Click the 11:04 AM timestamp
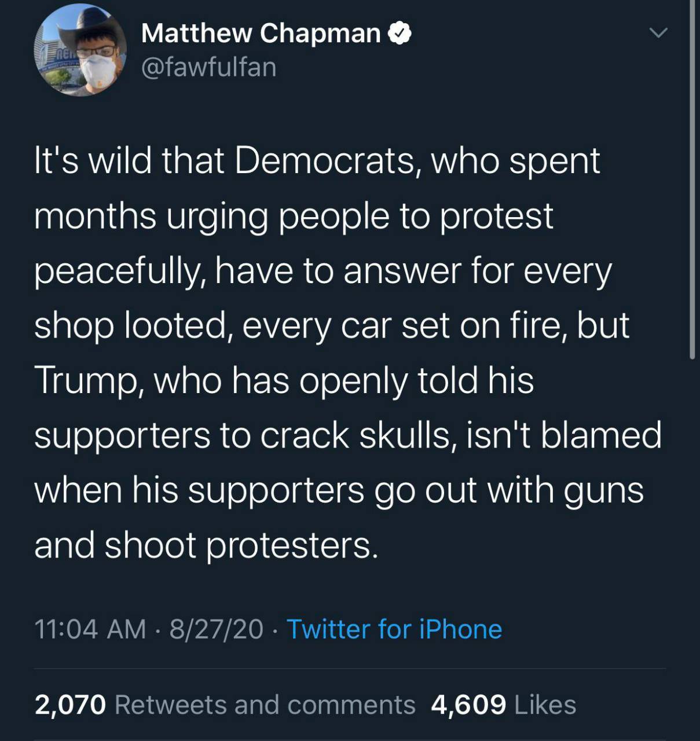 tap(90, 629)
